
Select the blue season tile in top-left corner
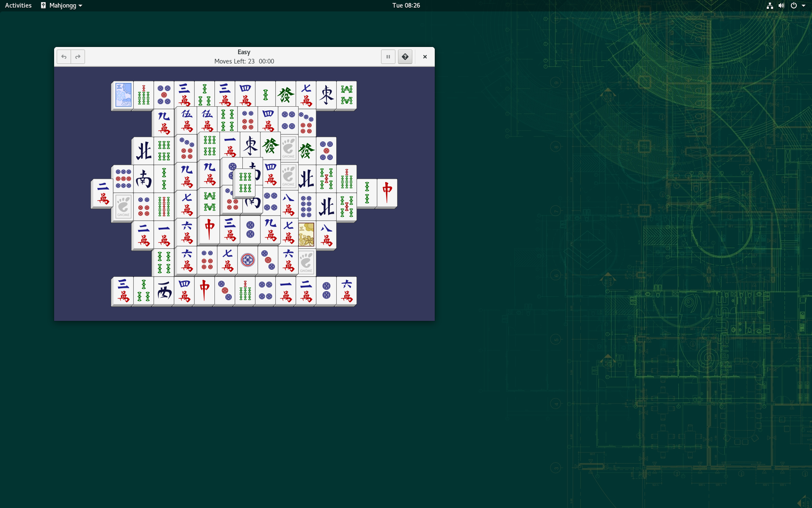pos(123,95)
